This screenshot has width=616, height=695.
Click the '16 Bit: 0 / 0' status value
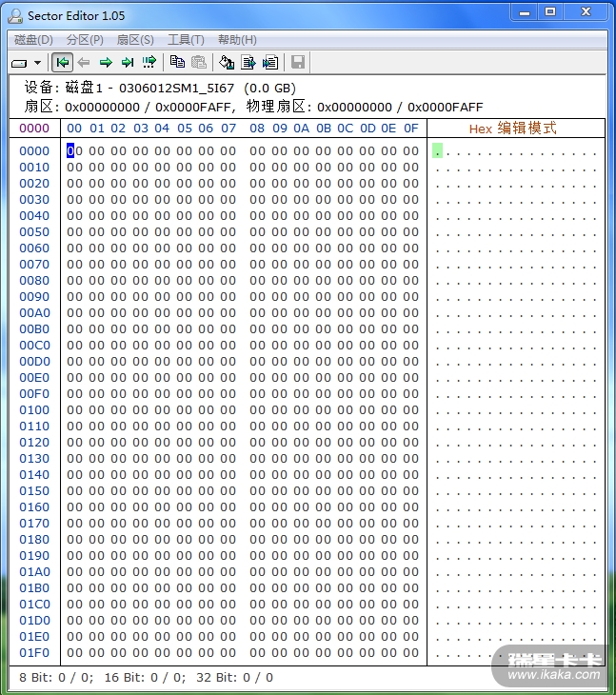145,677
